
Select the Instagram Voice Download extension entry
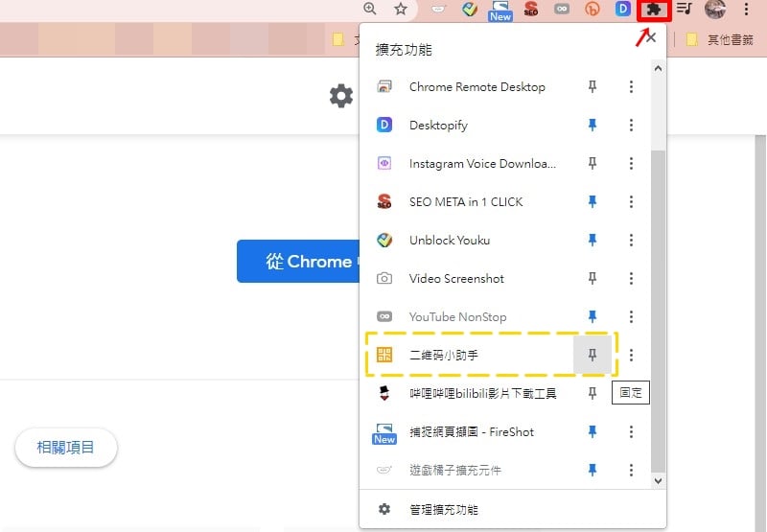pyautogui.click(x=466, y=163)
